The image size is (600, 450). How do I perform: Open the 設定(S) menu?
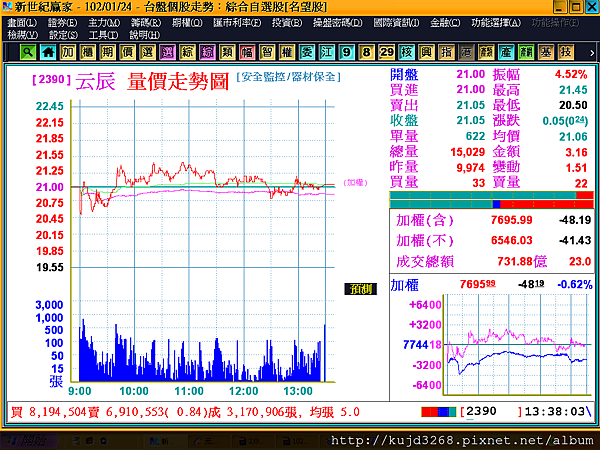(x=64, y=35)
